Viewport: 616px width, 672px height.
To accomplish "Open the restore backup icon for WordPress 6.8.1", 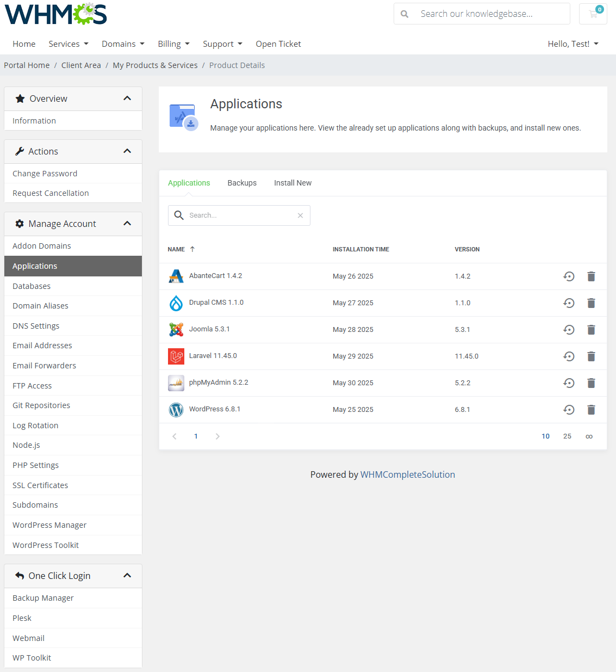I will (569, 409).
